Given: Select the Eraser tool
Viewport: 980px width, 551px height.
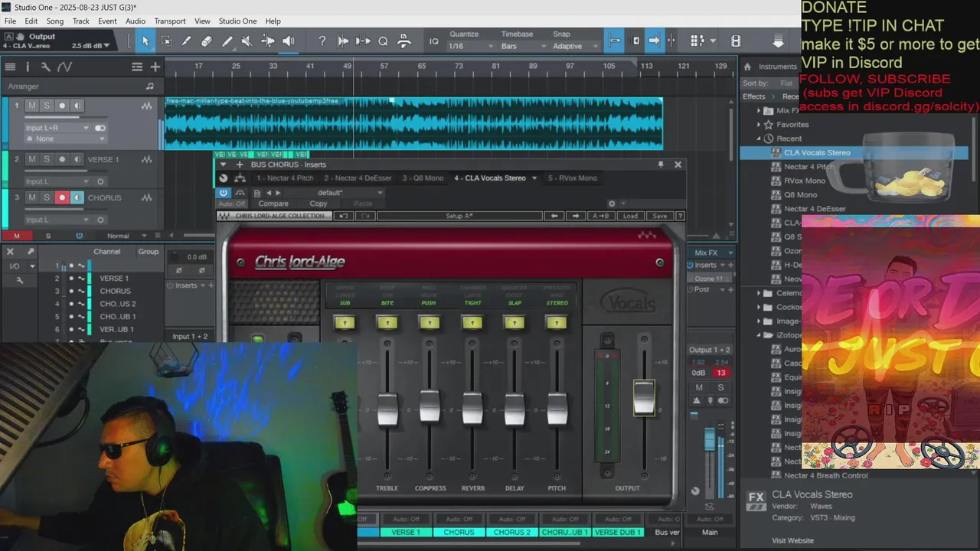Looking at the screenshot, I should pos(207,41).
